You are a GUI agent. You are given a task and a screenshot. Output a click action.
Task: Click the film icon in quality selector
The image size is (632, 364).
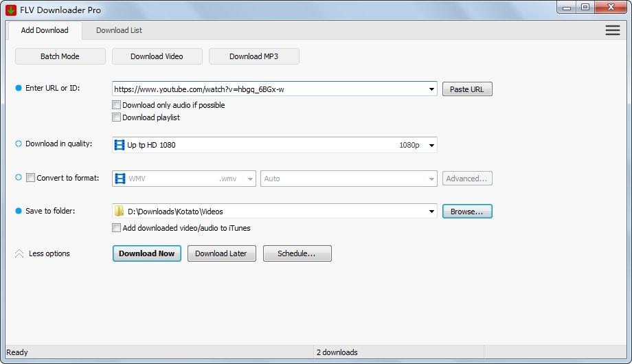pyautogui.click(x=120, y=145)
